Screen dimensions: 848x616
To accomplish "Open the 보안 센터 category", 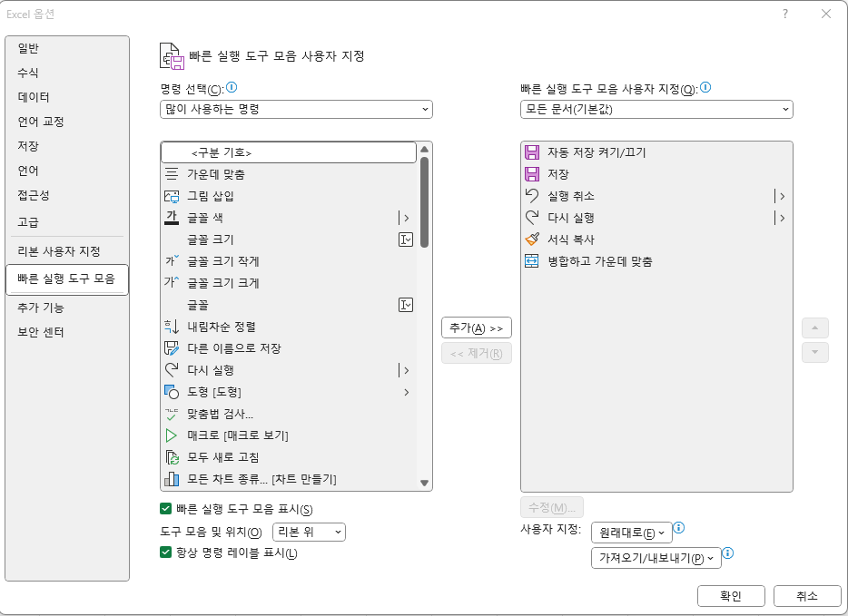I will coord(67,332).
